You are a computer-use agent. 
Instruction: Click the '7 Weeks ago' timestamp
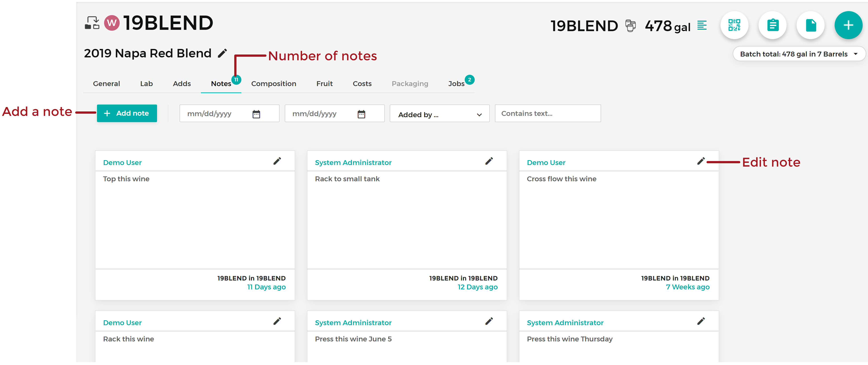click(687, 287)
